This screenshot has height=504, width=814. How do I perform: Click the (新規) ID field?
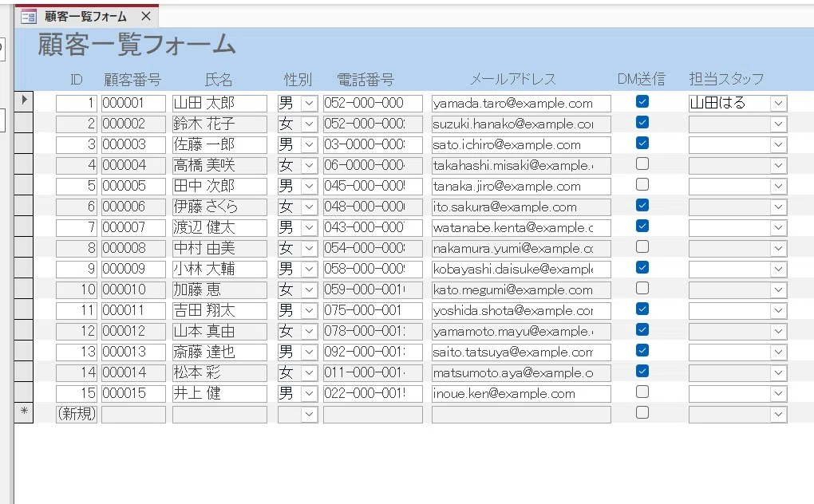pos(77,415)
